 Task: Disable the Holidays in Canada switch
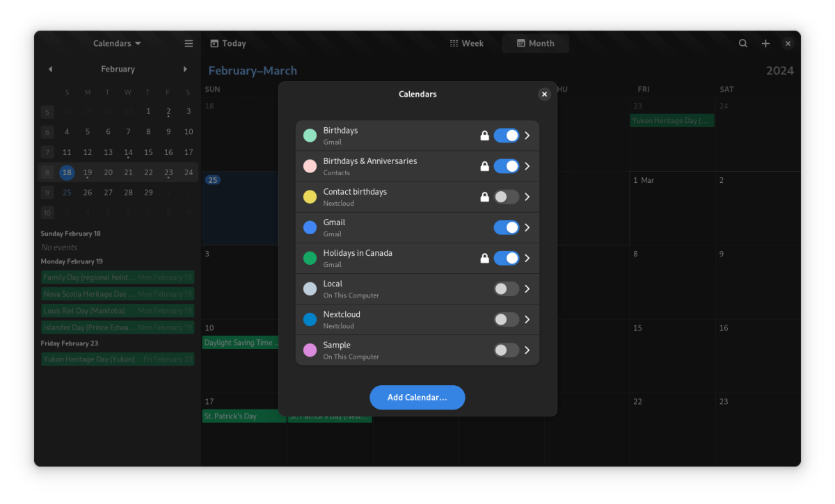click(507, 258)
